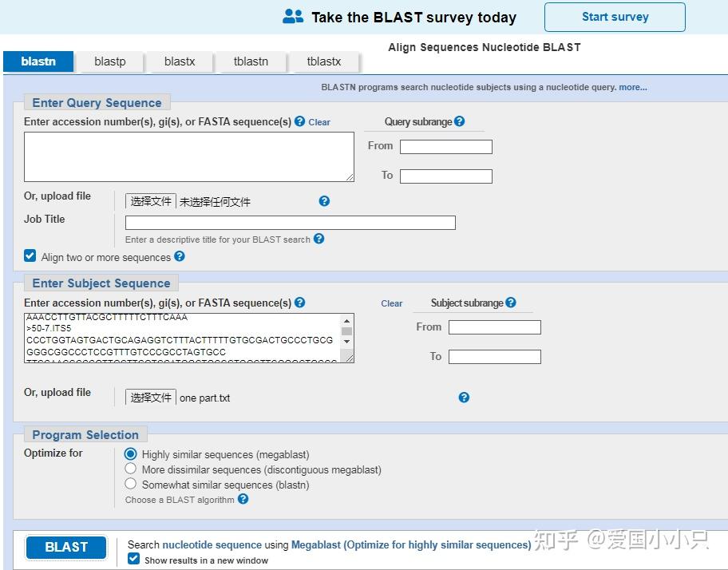The height and width of the screenshot is (570, 728).
Task: Click the BLAST submit button
Action: click(x=66, y=548)
